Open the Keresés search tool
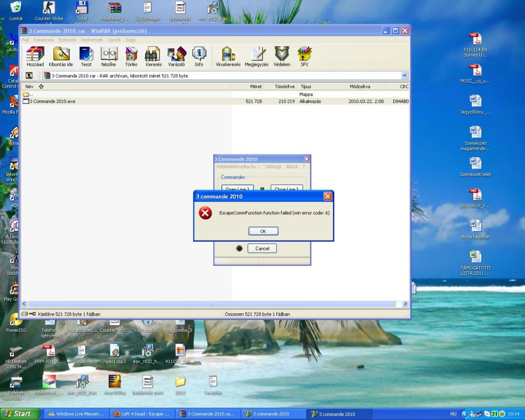This screenshot has height=420, width=525. 153,56
